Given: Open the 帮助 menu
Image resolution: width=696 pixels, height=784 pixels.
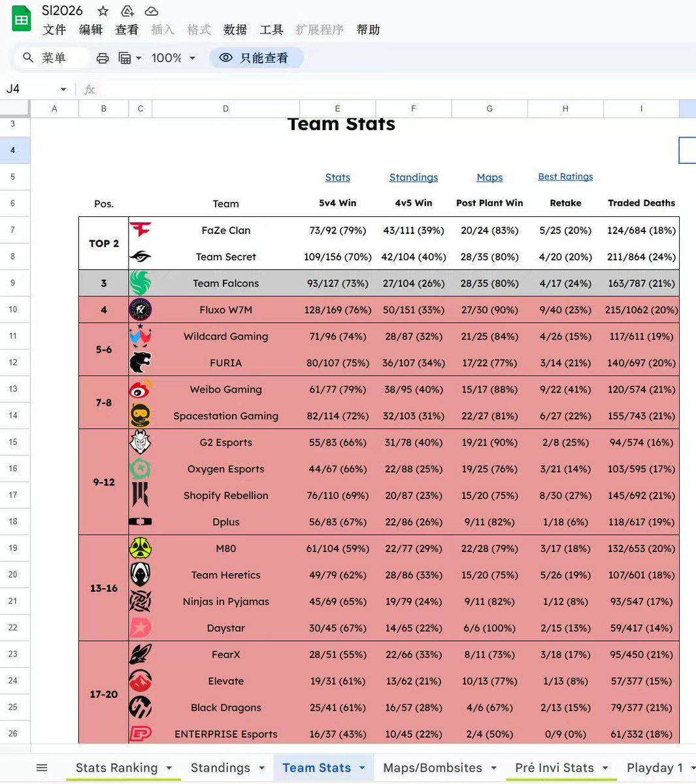Looking at the screenshot, I should pos(369,30).
